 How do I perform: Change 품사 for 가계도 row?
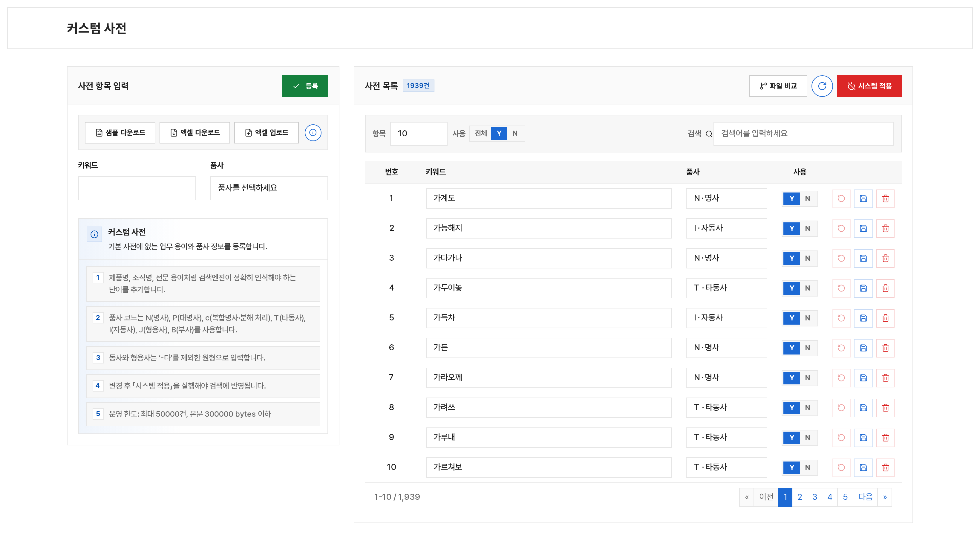726,199
